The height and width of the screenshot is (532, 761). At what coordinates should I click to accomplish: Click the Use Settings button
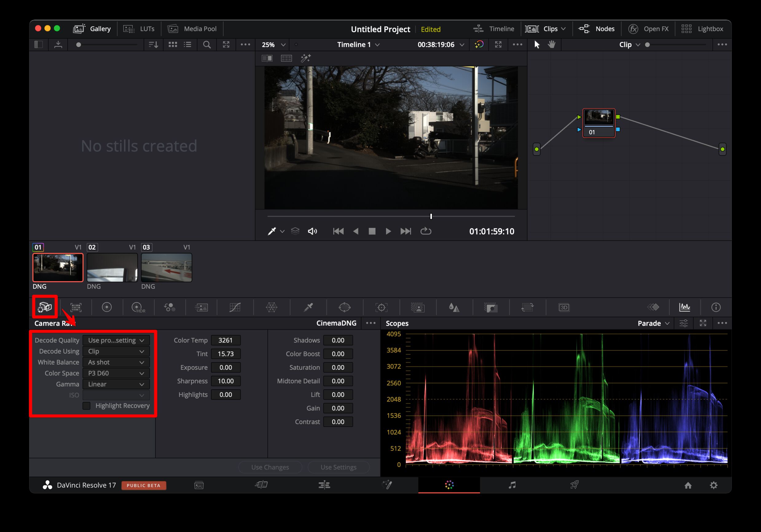pos(338,467)
